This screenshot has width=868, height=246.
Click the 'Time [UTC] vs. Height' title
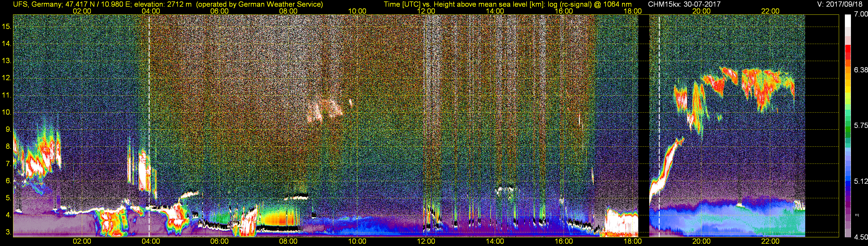pos(419,4)
